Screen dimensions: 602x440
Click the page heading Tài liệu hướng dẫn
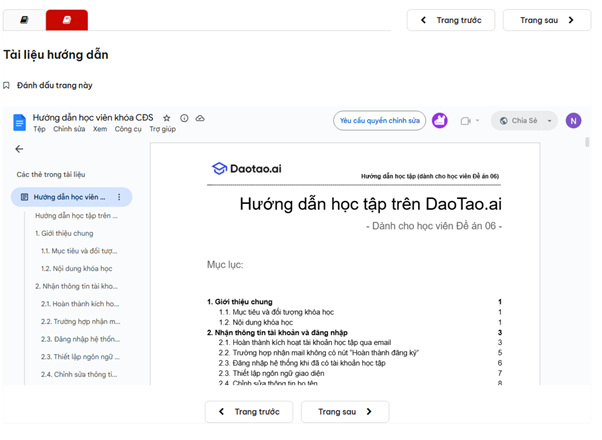[56, 55]
